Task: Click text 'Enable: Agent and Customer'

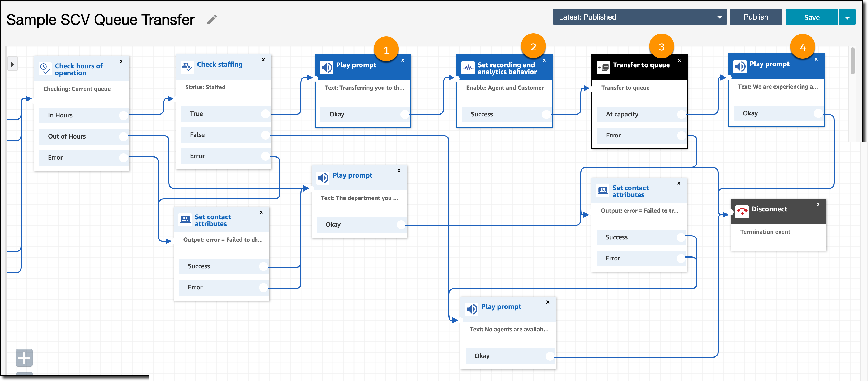Action: click(505, 88)
